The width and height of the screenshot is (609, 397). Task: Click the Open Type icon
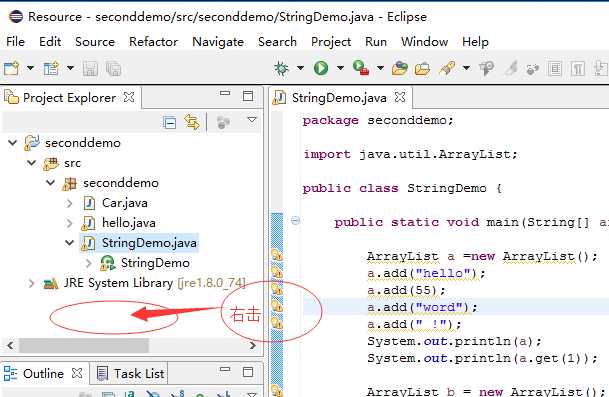pyautogui.click(x=400, y=68)
